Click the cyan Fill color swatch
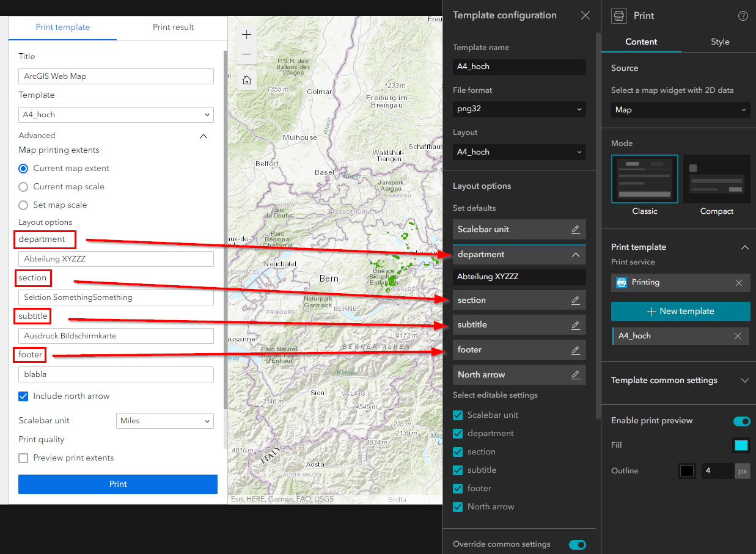756x554 pixels. (x=741, y=445)
